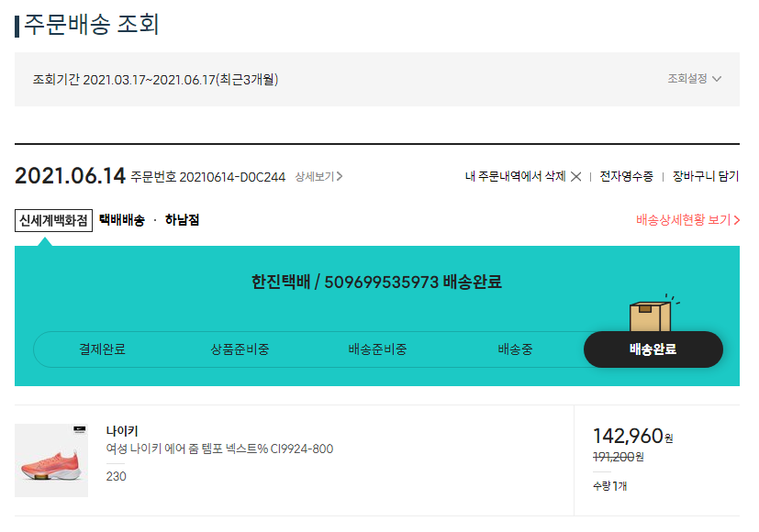Image resolution: width=759 pixels, height=532 pixels.
Task: Click the shoe size 230 text
Action: (117, 476)
